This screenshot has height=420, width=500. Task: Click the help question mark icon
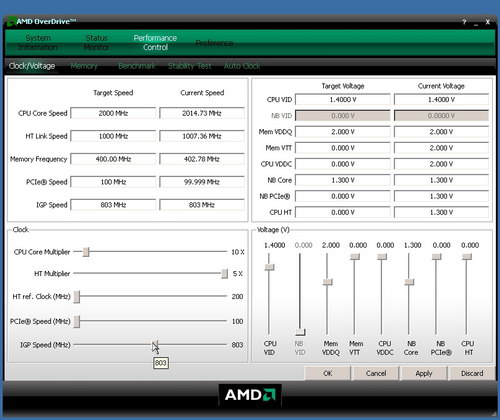point(464,22)
